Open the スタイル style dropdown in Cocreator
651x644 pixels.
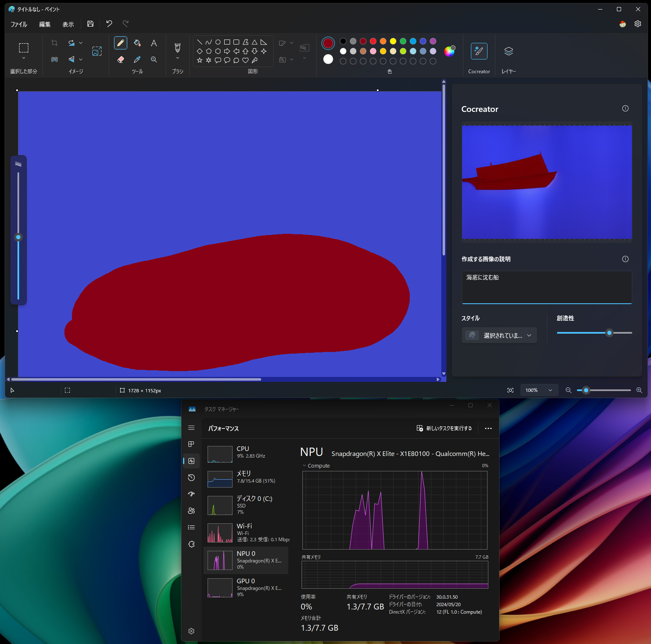click(x=499, y=335)
